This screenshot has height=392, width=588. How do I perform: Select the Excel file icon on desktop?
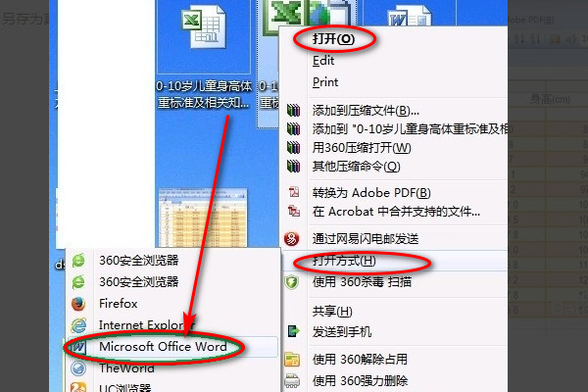204,28
